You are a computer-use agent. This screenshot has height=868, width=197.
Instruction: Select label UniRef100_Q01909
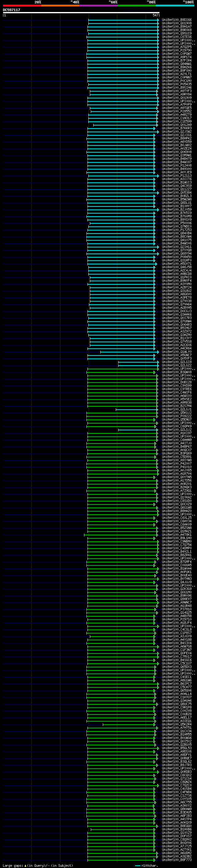pyautogui.click(x=177, y=98)
